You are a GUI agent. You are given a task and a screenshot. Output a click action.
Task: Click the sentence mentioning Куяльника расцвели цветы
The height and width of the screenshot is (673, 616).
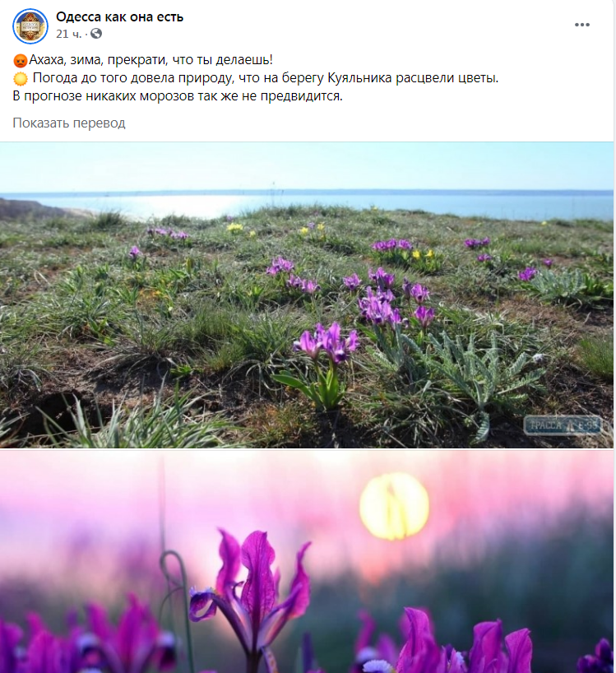(265, 77)
